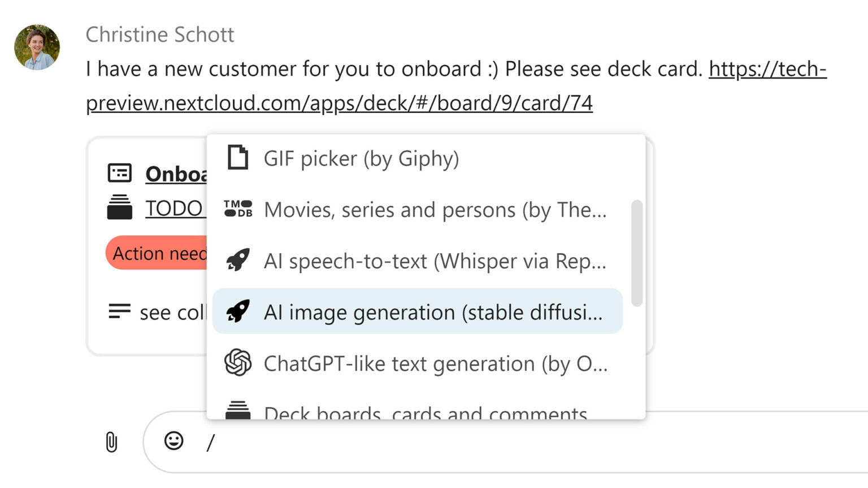Click the rocket icon beside AI speech-to-text
The width and height of the screenshot is (868, 488).
[238, 260]
